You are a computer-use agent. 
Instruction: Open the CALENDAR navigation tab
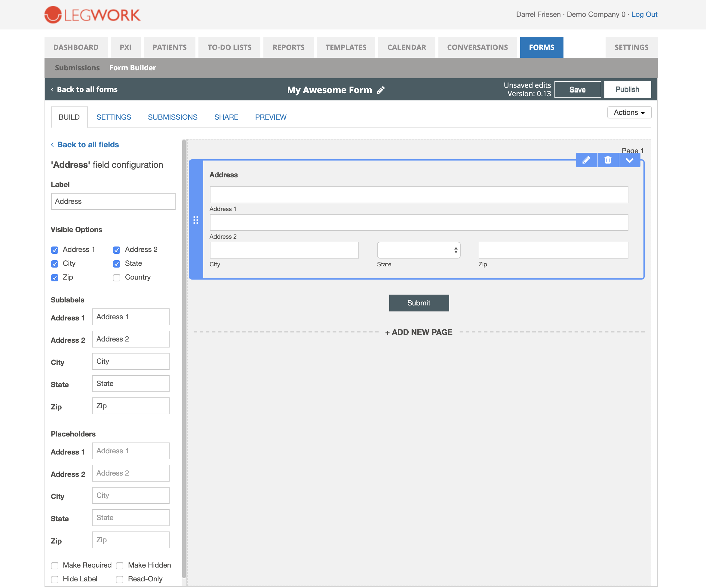407,47
